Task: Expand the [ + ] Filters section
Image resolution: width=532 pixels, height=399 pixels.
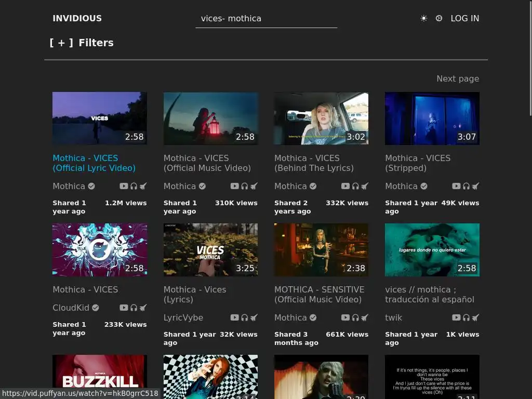Action: click(82, 43)
